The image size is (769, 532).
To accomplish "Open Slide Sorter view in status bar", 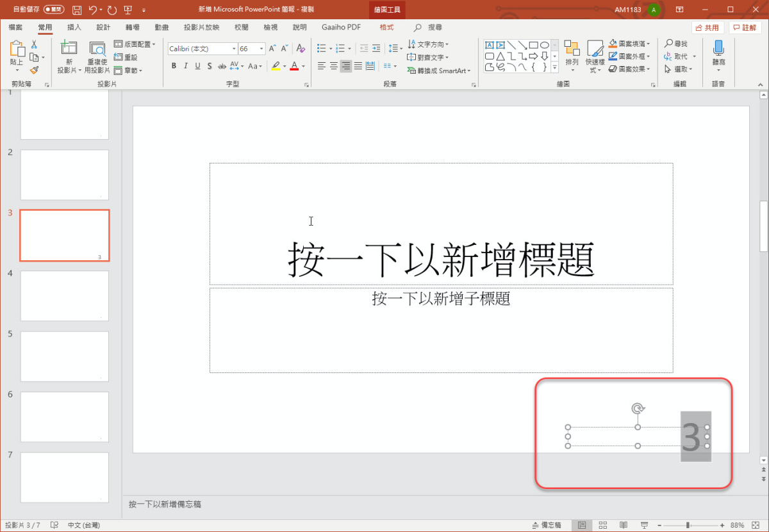I will [x=602, y=525].
